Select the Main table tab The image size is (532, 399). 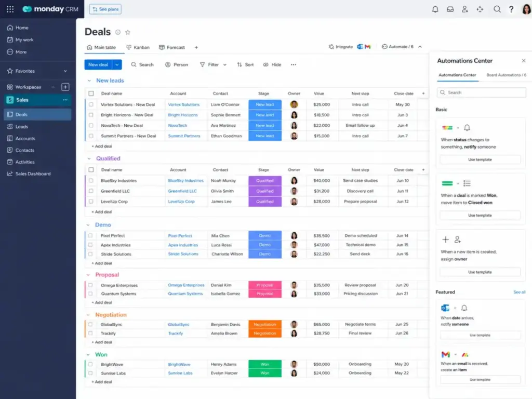[x=101, y=47]
